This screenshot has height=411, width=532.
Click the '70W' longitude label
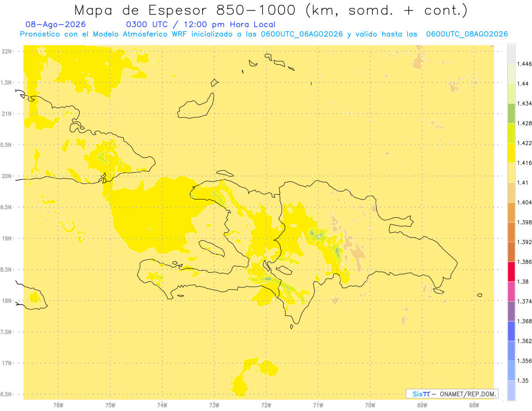[x=370, y=405]
